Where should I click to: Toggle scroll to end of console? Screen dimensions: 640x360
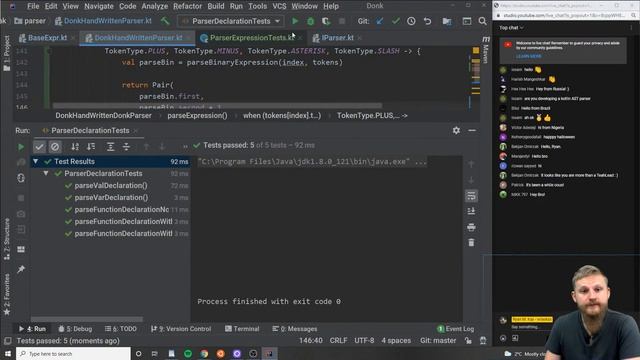pyautogui.click(x=471, y=211)
